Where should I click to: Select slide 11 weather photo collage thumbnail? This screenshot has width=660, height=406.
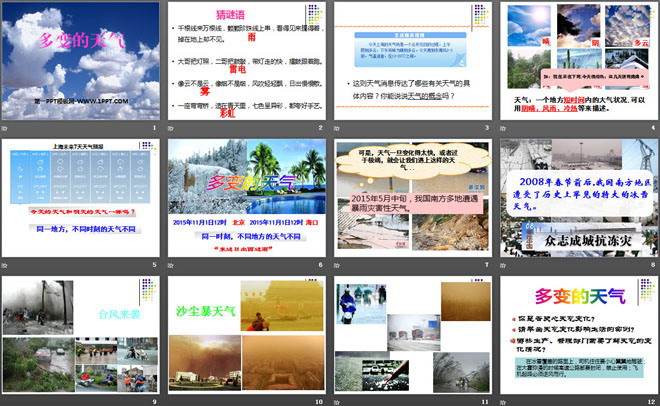click(x=413, y=335)
